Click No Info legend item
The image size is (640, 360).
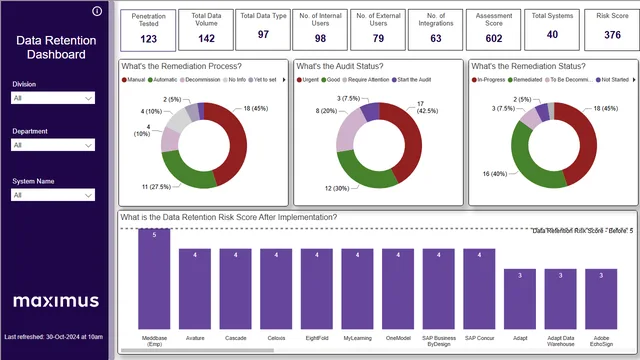[x=234, y=80]
